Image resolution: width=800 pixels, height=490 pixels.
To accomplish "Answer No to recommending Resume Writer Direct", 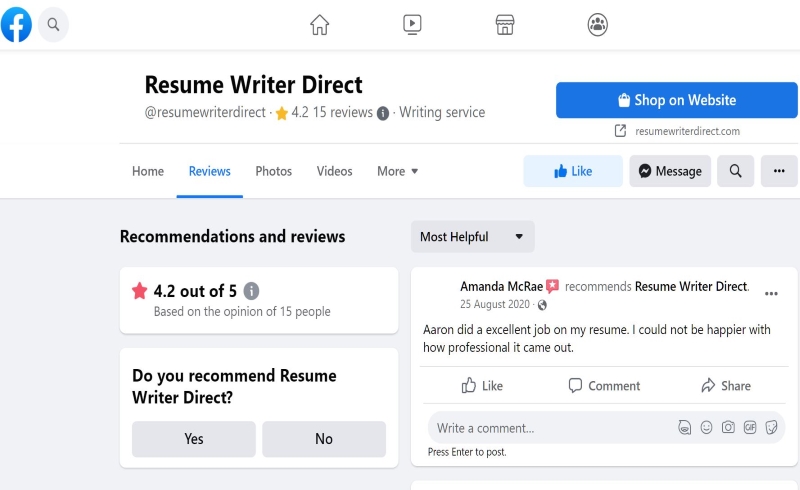I will [324, 439].
